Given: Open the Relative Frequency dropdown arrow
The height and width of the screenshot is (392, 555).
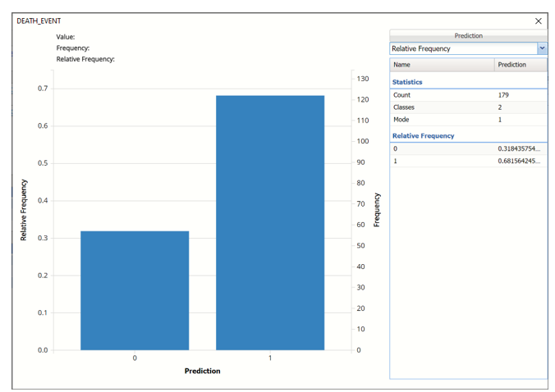Looking at the screenshot, I should [542, 49].
